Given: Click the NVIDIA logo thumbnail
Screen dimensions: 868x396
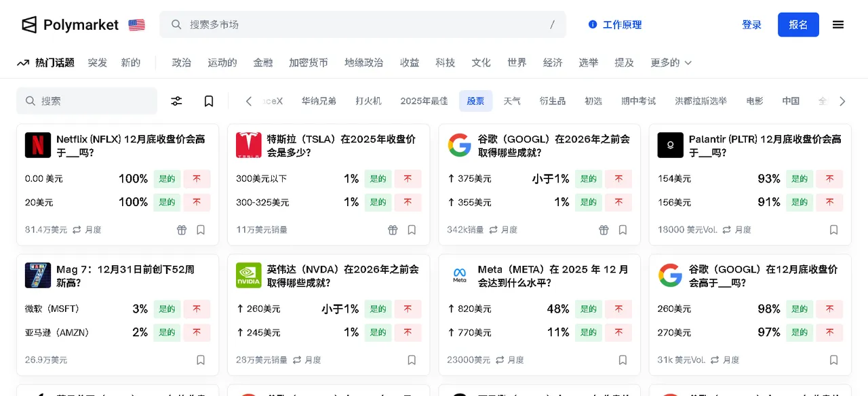Looking at the screenshot, I should (x=249, y=275).
